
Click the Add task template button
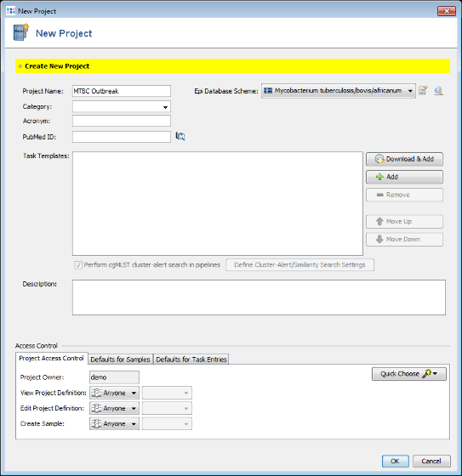tap(404, 177)
